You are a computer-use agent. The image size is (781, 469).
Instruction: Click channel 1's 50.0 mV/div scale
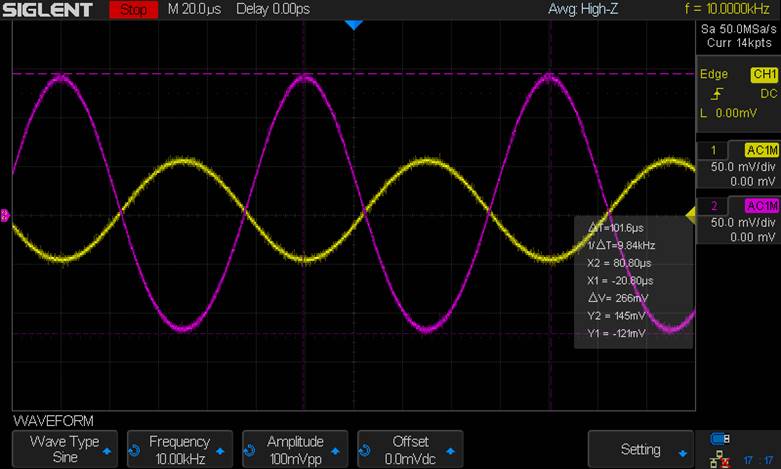pos(743,167)
